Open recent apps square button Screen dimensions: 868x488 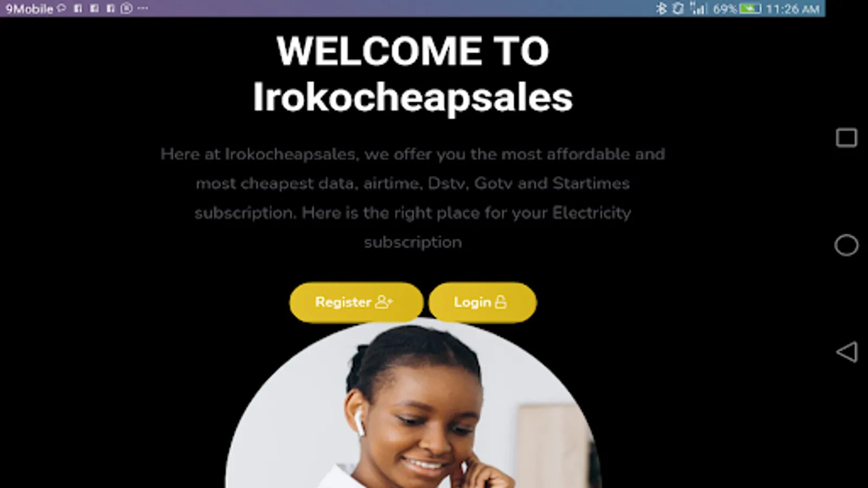coord(846,138)
